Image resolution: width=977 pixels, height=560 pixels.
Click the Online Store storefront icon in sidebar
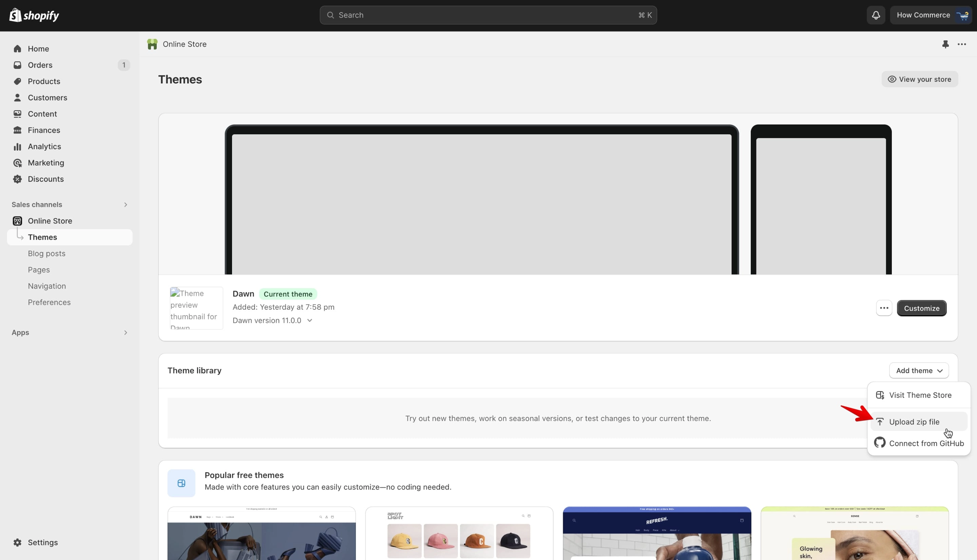[17, 221]
